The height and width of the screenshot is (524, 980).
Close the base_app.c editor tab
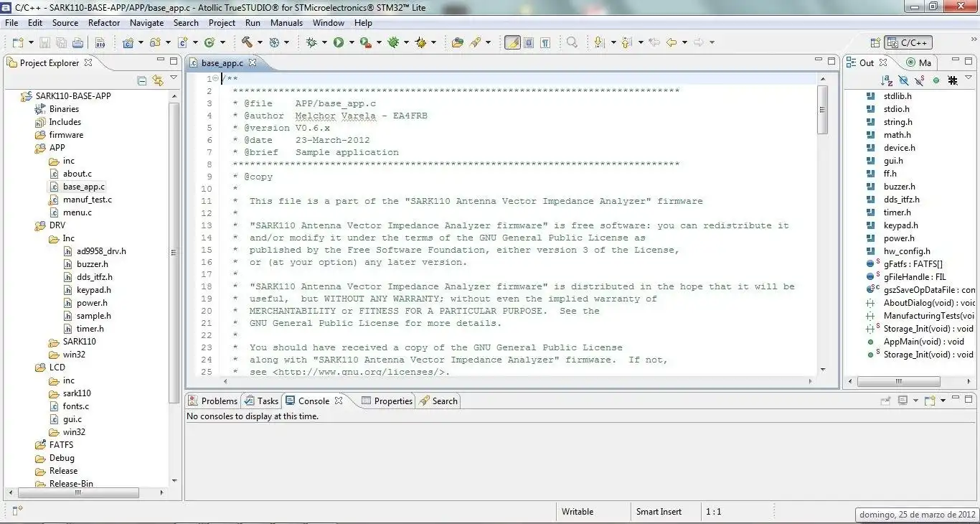pyautogui.click(x=253, y=63)
